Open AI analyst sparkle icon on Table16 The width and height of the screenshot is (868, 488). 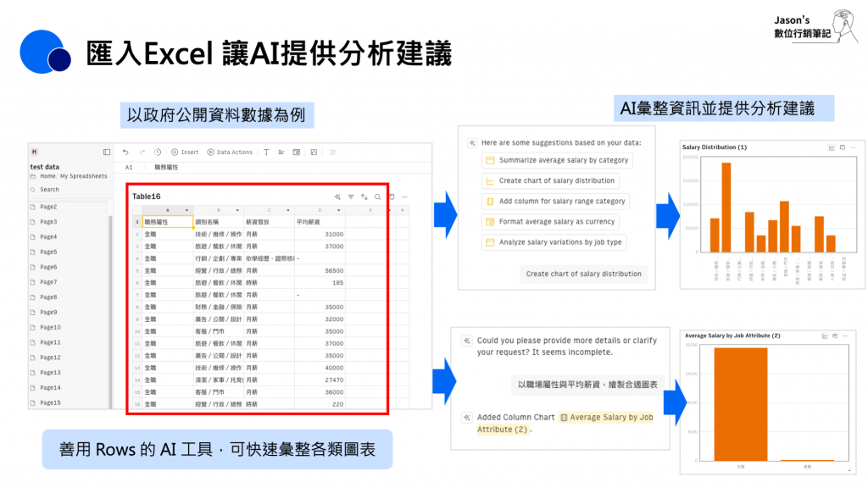337,197
